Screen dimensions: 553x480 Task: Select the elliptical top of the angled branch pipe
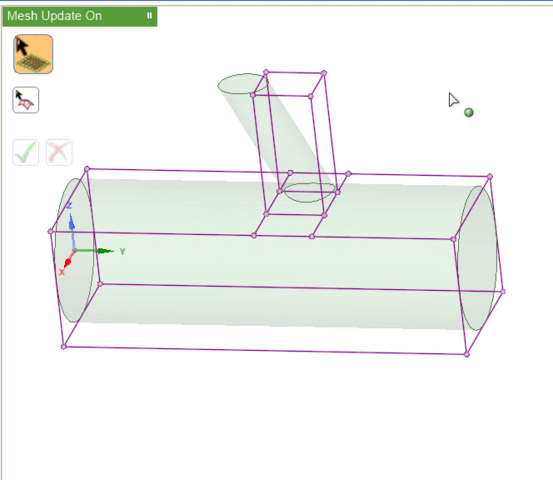[x=243, y=84]
